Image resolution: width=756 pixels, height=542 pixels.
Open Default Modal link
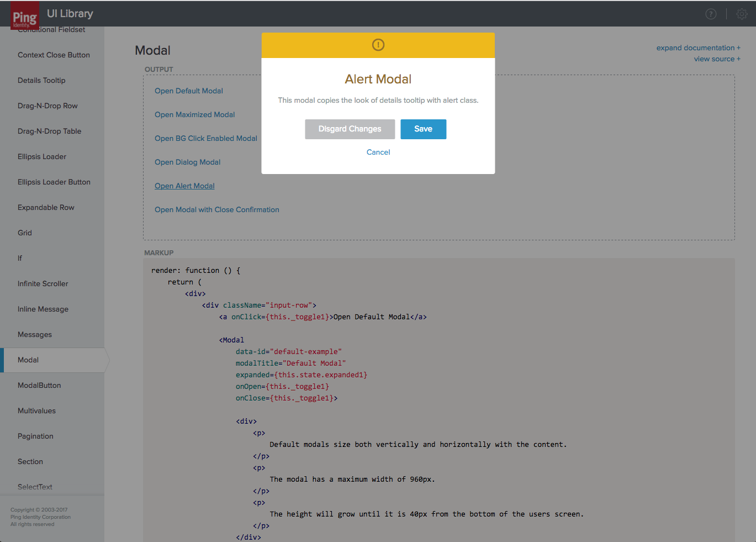coord(189,91)
